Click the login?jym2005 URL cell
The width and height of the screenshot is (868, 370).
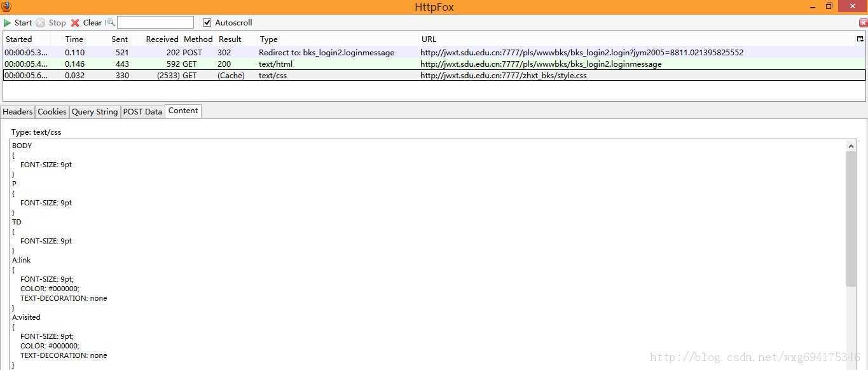582,53
